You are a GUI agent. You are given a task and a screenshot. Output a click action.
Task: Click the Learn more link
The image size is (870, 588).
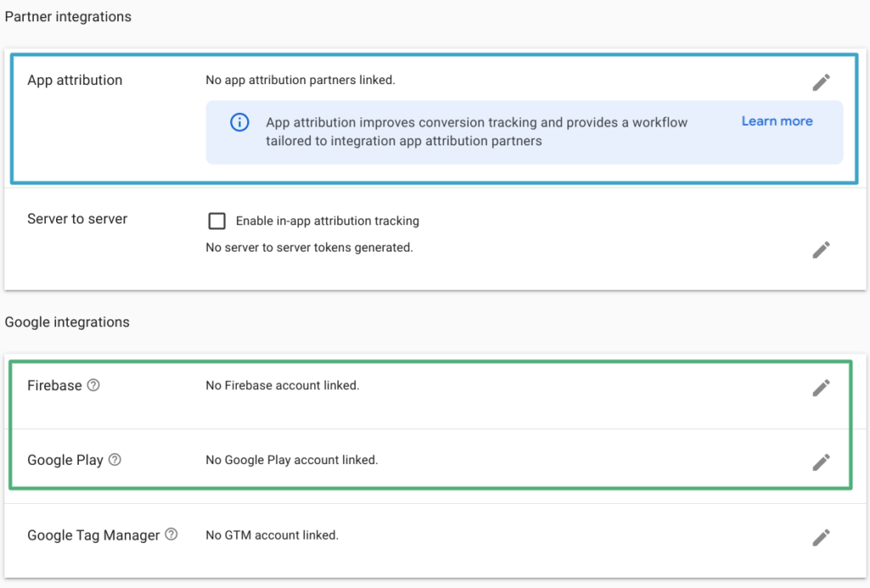776,121
